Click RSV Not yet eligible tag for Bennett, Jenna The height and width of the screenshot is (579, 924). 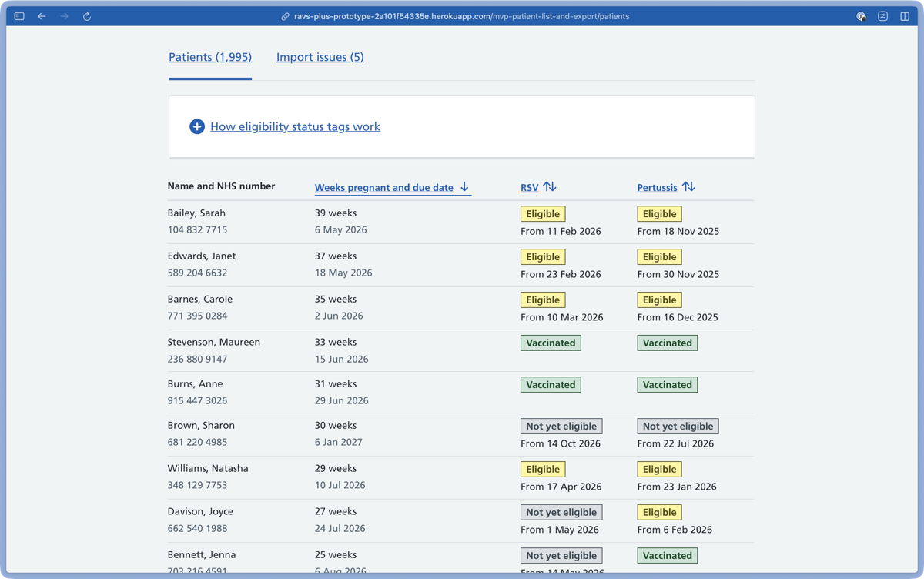(x=561, y=556)
